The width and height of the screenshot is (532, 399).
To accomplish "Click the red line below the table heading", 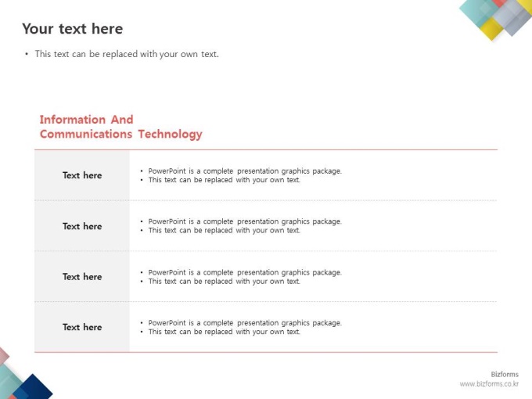I will click(x=266, y=149).
